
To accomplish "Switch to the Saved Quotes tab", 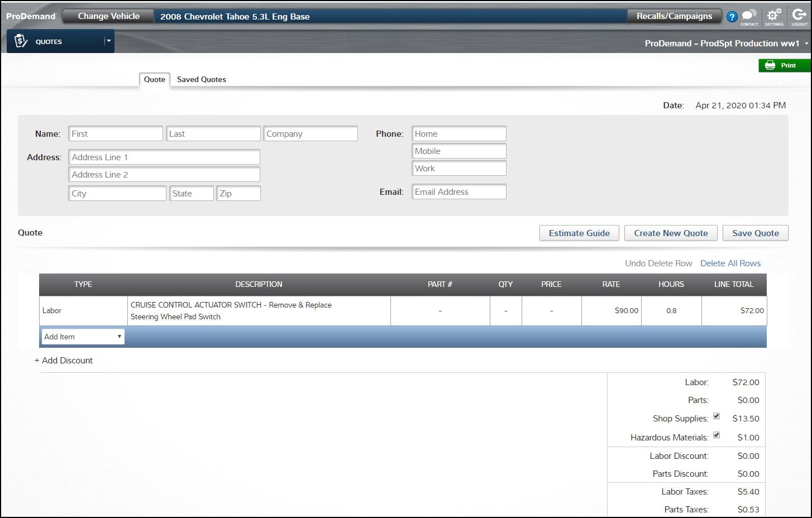I will 201,79.
